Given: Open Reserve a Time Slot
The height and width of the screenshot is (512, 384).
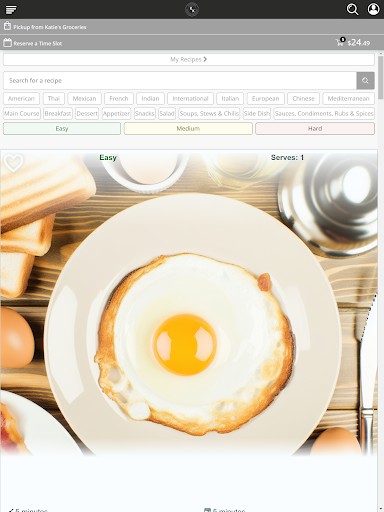Looking at the screenshot, I should click(x=37, y=43).
